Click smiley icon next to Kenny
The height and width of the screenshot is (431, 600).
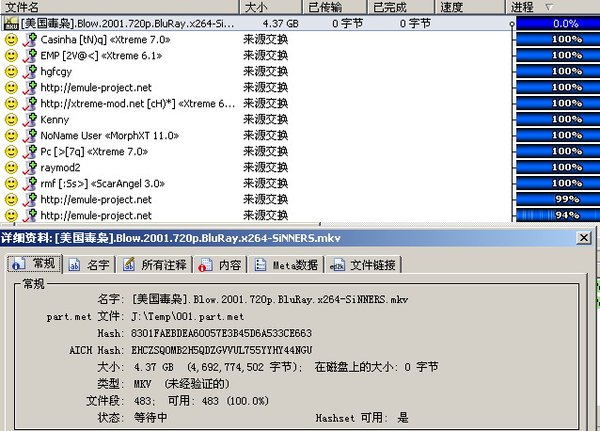tap(11, 120)
